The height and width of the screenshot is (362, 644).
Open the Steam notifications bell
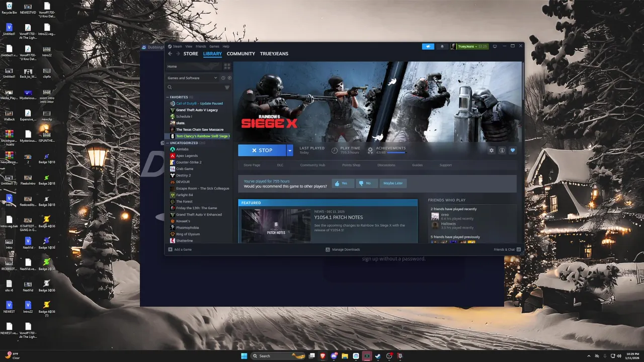442,46
